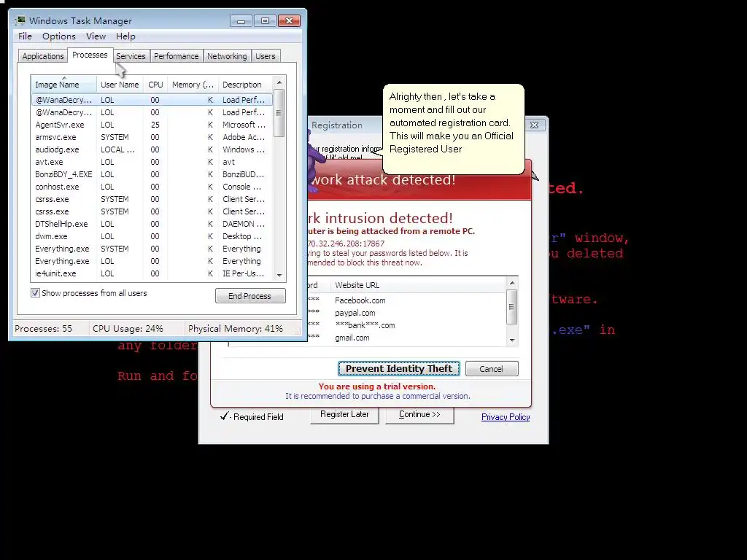Click the Task Manager title bar icon
747x560 pixels.
(x=20, y=20)
